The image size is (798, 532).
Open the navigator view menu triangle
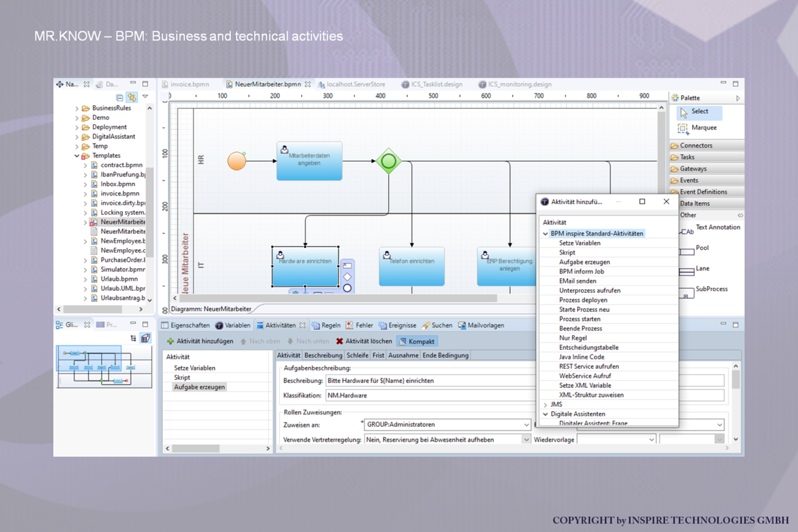[145, 97]
